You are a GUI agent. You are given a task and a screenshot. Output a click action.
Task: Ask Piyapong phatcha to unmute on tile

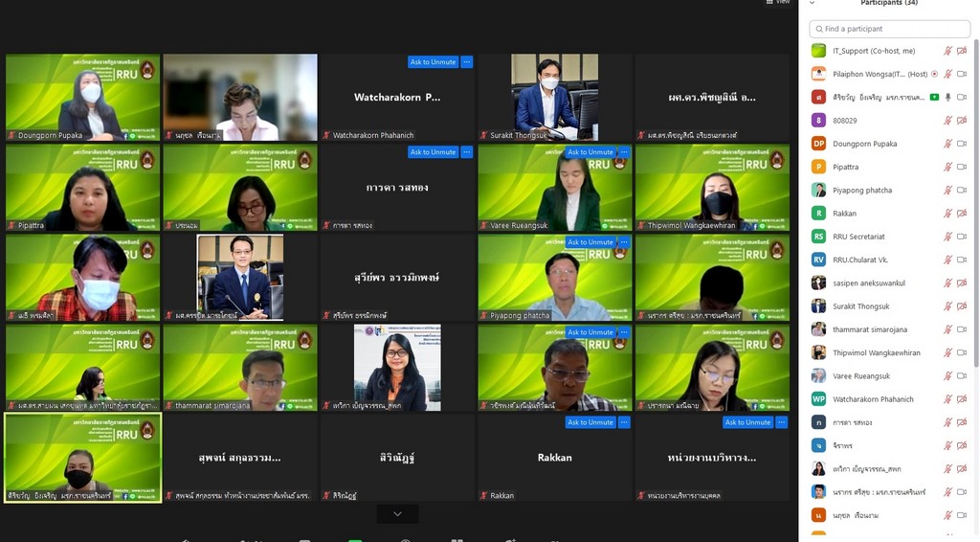590,242
